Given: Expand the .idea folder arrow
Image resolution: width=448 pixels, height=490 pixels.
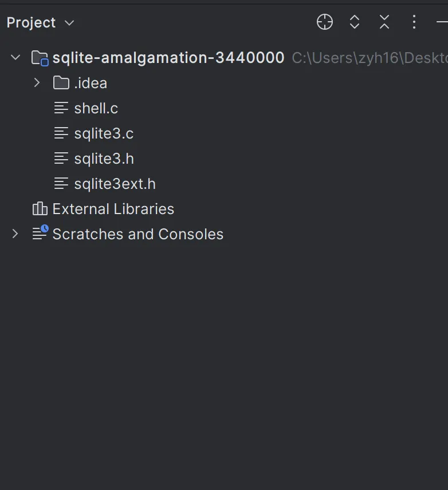Looking at the screenshot, I should 37,83.
